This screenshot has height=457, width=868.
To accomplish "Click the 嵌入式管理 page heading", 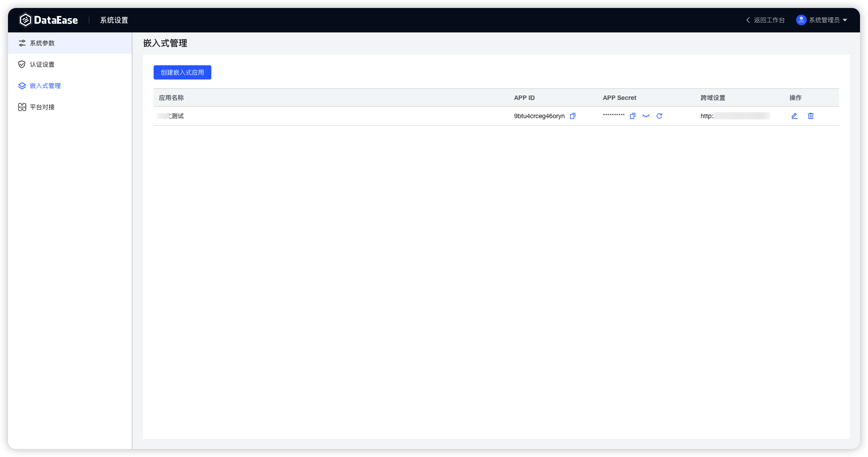I will pyautogui.click(x=165, y=43).
